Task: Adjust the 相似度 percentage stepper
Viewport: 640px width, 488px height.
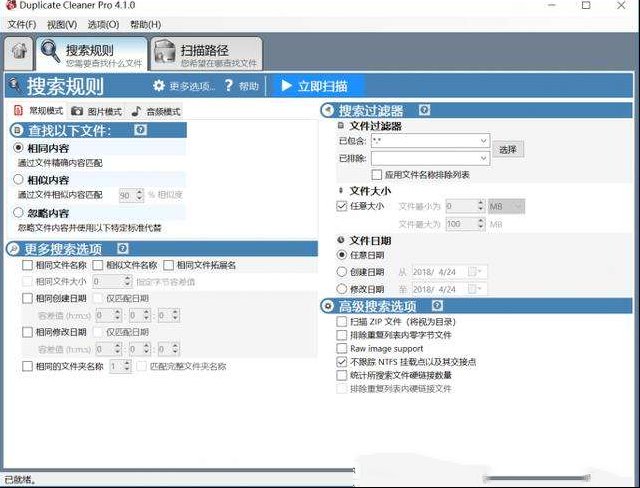Action: [140, 195]
